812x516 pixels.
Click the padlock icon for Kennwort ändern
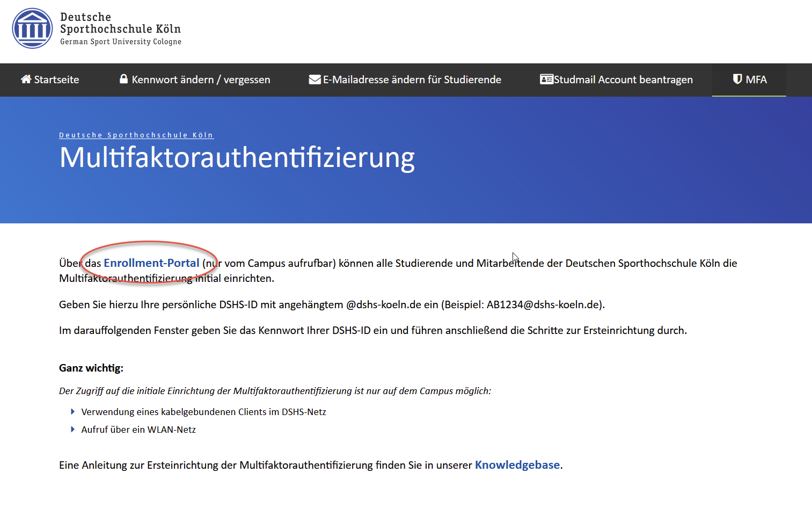click(x=124, y=79)
